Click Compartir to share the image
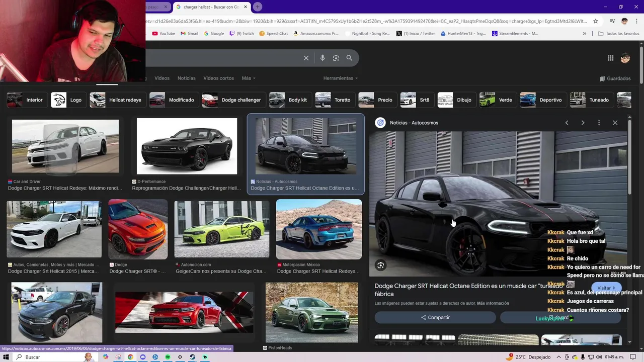Viewport: 644px width, 362px height. click(x=435, y=318)
